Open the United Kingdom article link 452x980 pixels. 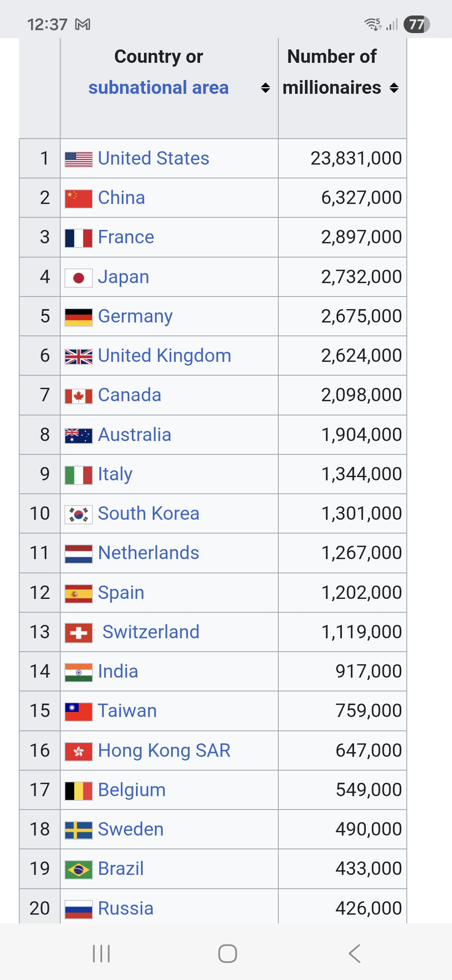164,356
